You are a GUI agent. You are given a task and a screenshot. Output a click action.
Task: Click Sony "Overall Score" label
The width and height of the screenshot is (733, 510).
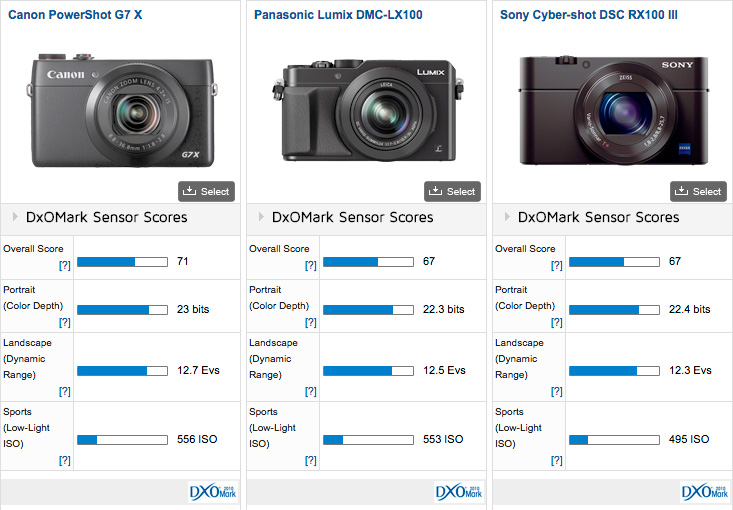[525, 249]
